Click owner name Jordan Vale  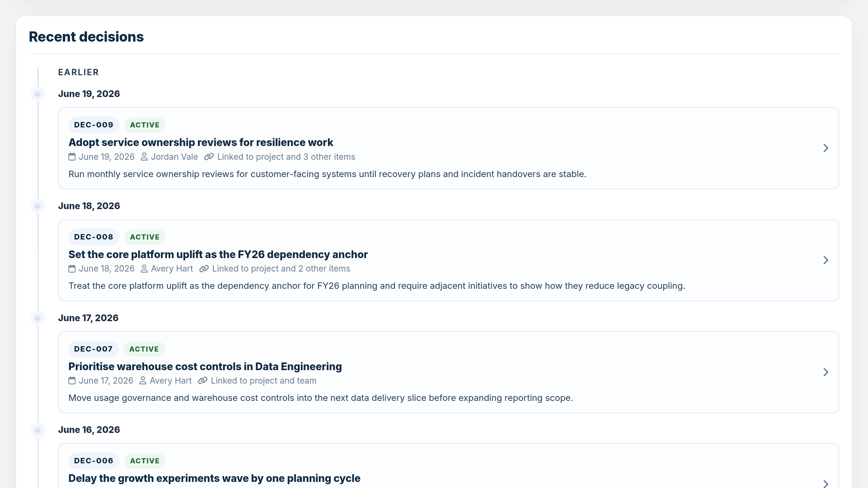click(x=174, y=157)
